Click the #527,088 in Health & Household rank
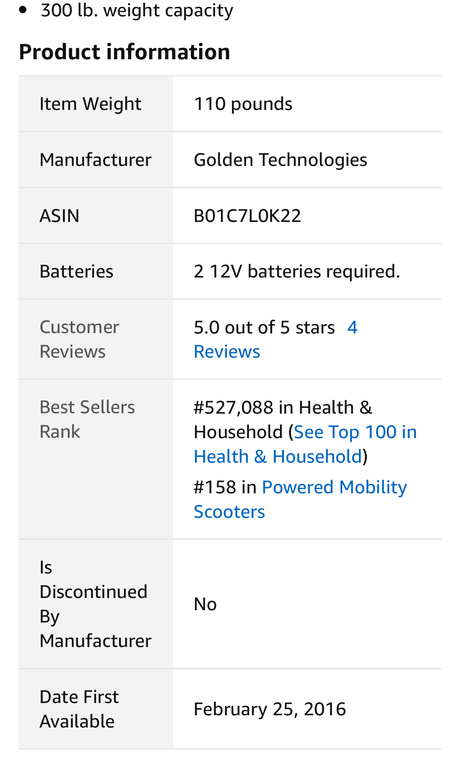 coord(283,420)
